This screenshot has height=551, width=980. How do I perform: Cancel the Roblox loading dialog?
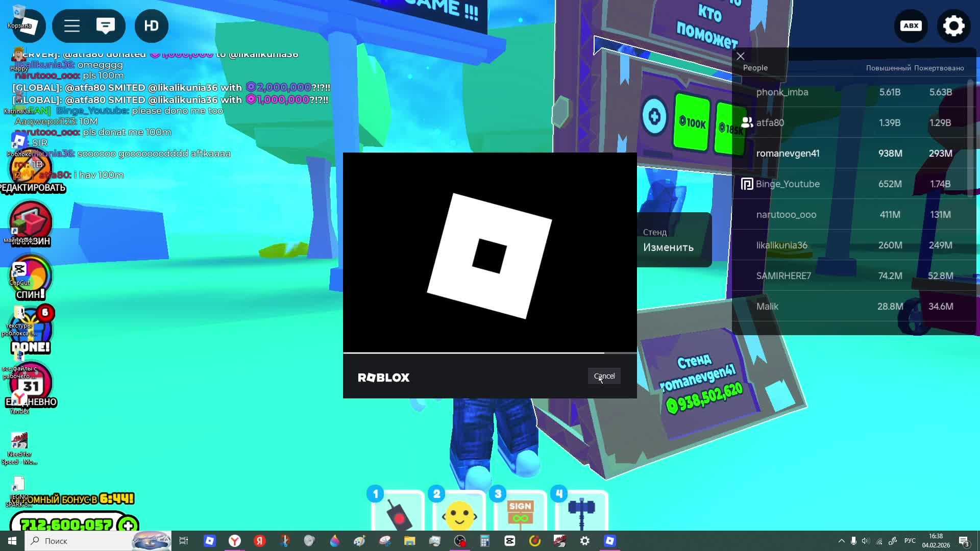coord(604,376)
